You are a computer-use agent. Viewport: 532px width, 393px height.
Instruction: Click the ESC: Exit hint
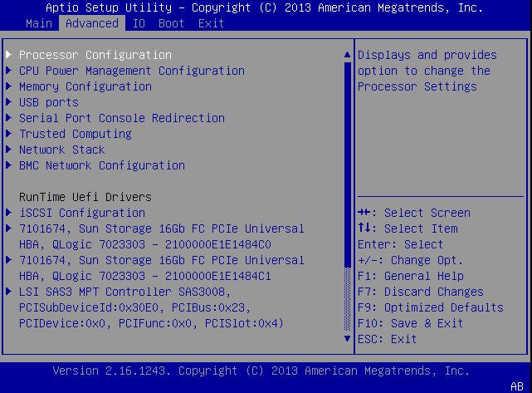(387, 339)
